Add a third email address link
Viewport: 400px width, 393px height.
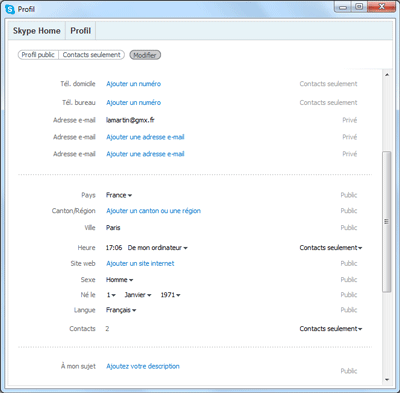[145, 154]
